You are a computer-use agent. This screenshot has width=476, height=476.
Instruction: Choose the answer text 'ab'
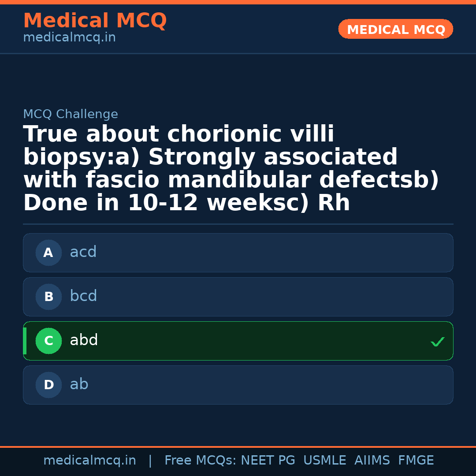click(x=79, y=385)
